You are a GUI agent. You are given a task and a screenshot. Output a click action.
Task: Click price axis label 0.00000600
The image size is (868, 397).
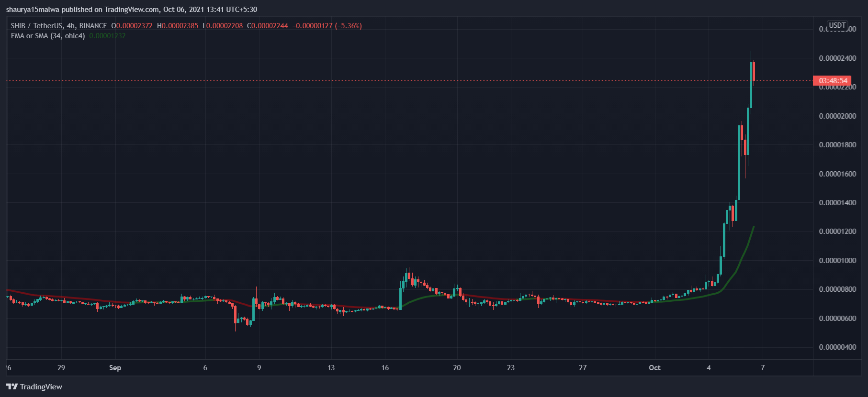tap(837, 319)
